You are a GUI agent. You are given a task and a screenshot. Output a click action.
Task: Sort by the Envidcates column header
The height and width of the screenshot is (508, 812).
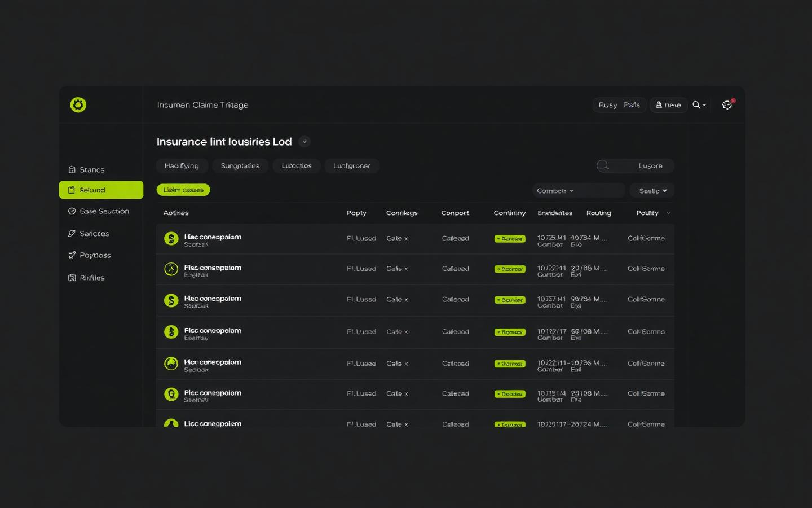tap(555, 213)
